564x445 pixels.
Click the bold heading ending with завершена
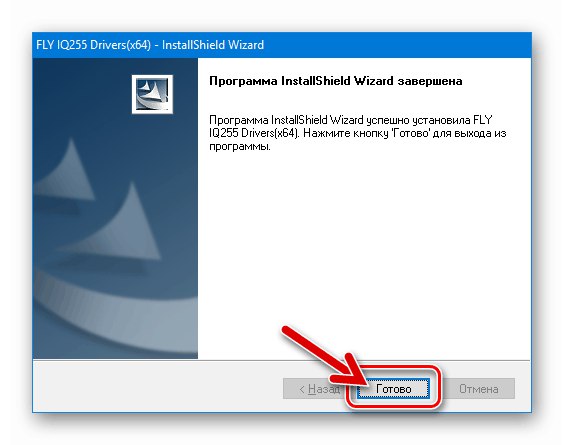tap(335, 81)
